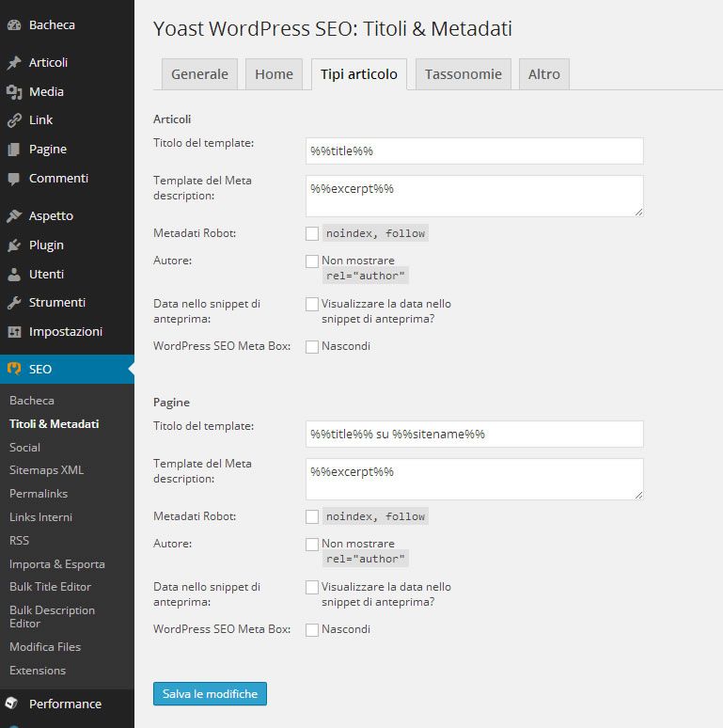
Task: Click the Link chain icon
Action: coord(14,120)
